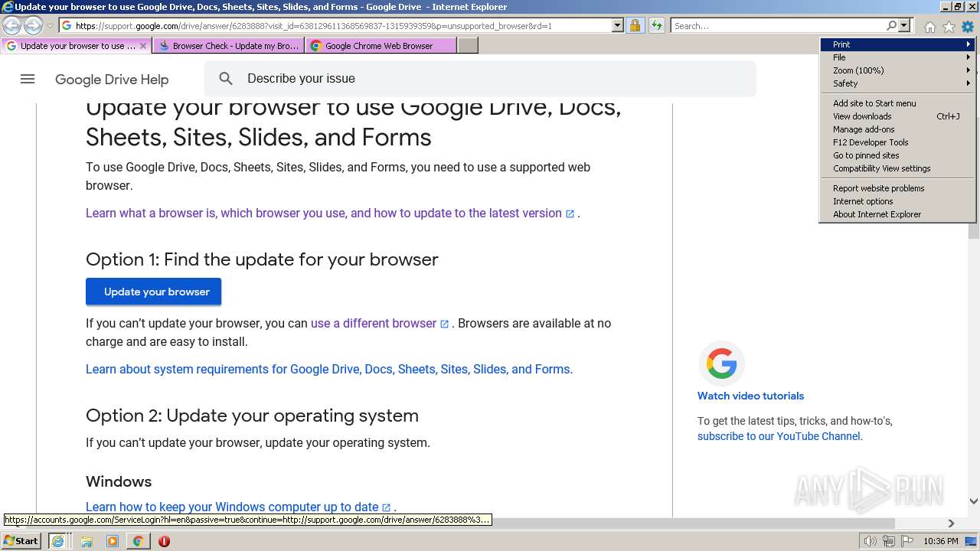This screenshot has width=980, height=551.
Task: Click the Update your browser button
Action: click(153, 292)
